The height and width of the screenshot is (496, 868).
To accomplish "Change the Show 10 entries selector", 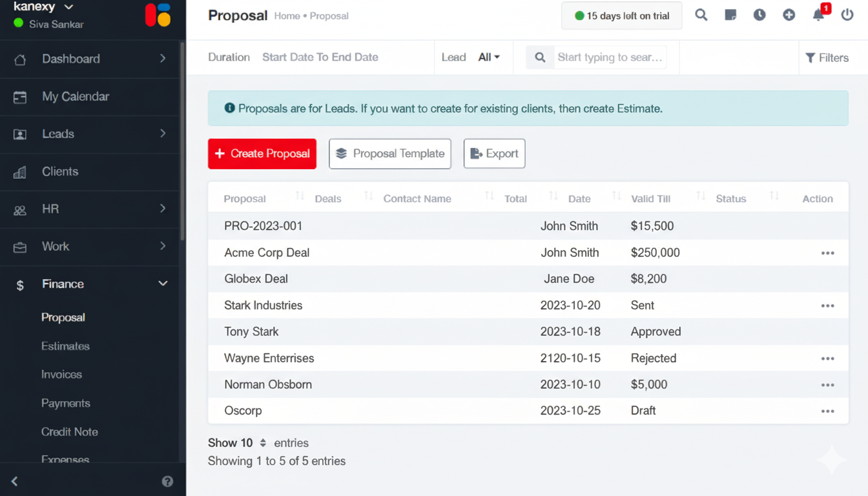I will tap(262, 443).
